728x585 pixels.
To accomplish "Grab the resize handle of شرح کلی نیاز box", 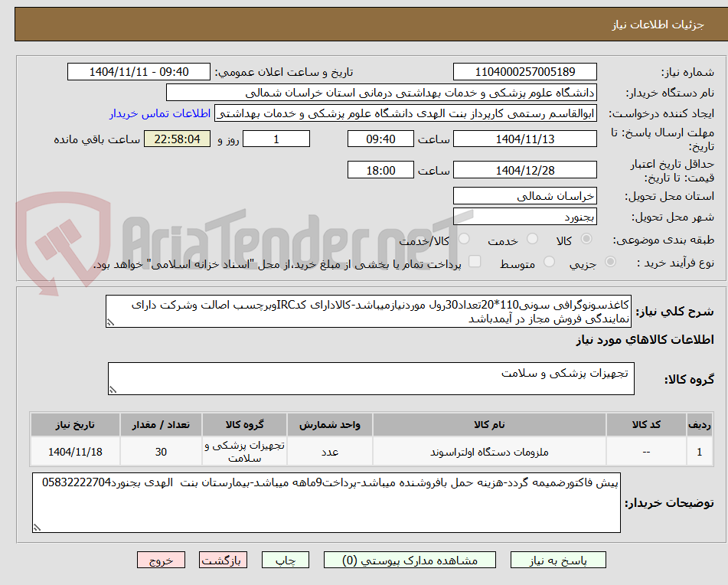I will coord(110,322).
